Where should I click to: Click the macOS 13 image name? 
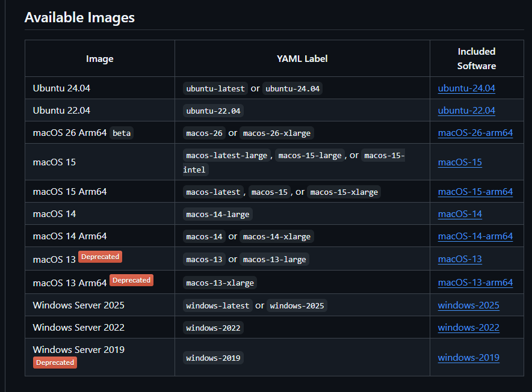pos(54,259)
